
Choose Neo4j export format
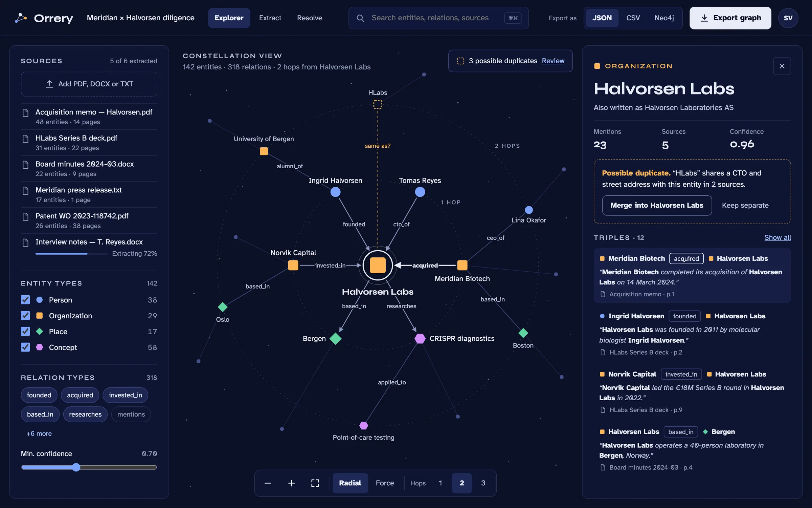664,18
